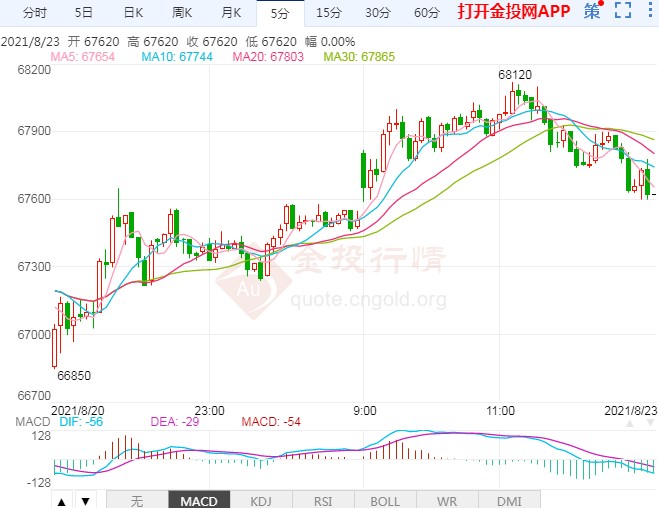Click the grey up triangle near chart corner

[630, 423]
